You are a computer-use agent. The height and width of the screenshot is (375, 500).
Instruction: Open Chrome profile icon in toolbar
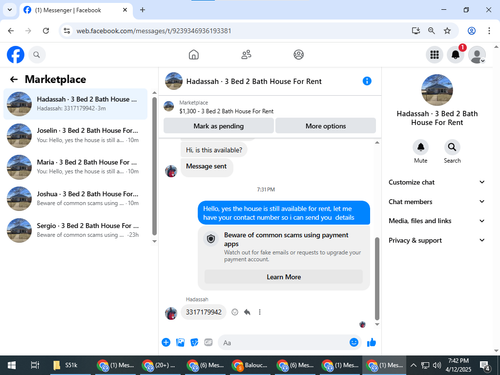(471, 31)
